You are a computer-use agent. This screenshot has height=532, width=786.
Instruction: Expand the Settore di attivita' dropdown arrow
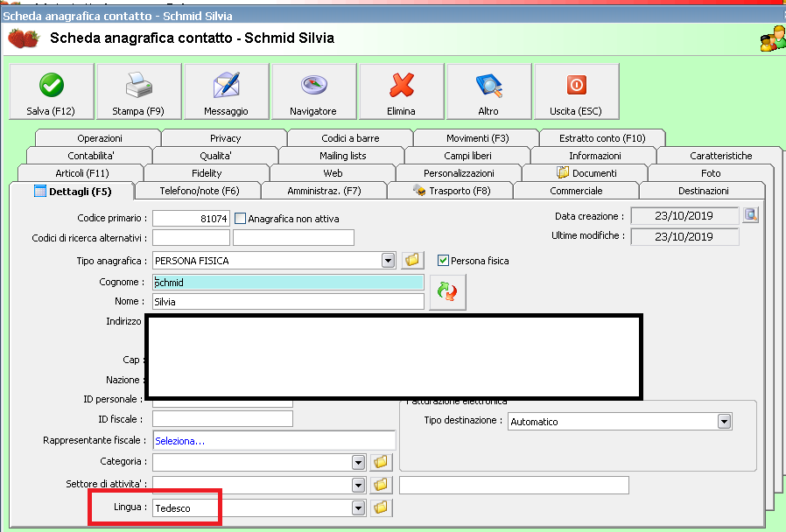[x=358, y=485]
